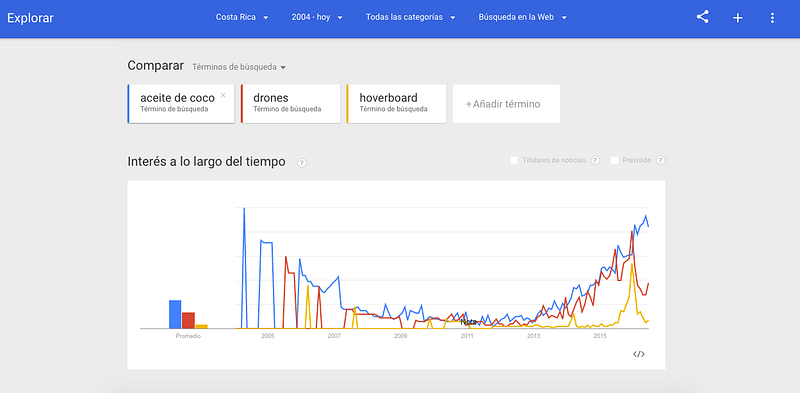
Task: Remove the aceite de coco term
Action: coord(222,95)
